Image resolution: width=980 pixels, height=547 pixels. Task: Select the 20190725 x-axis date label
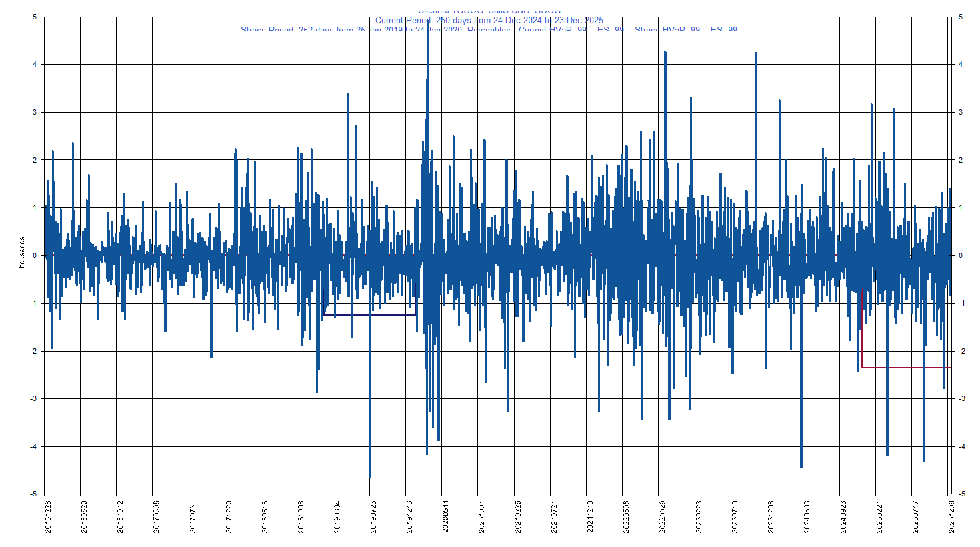tap(373, 516)
